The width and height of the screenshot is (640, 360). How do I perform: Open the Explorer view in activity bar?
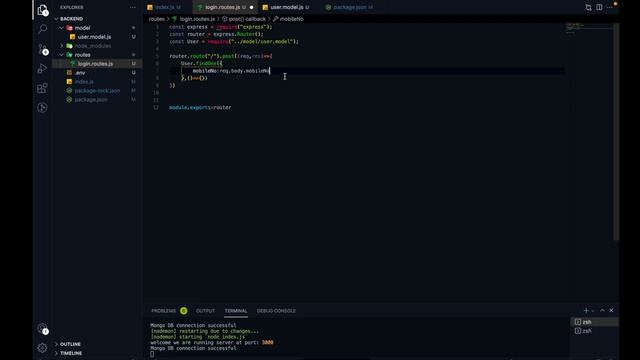tap(42, 10)
